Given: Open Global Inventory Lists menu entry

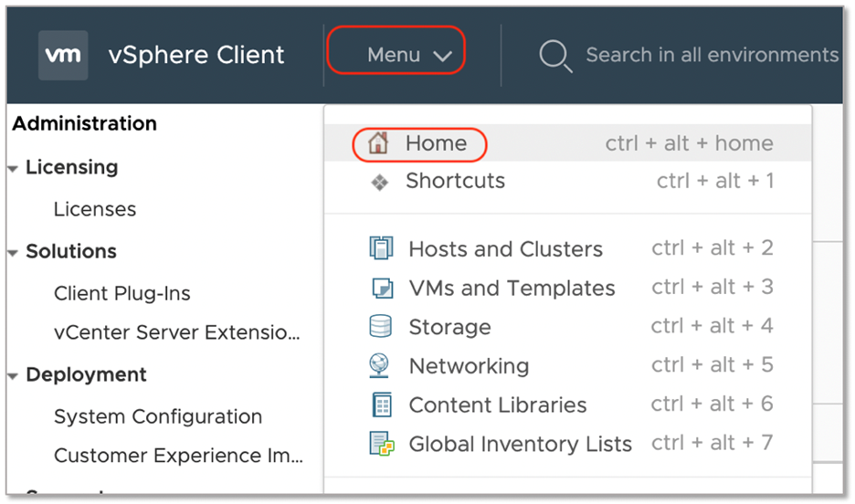Looking at the screenshot, I should [568, 444].
